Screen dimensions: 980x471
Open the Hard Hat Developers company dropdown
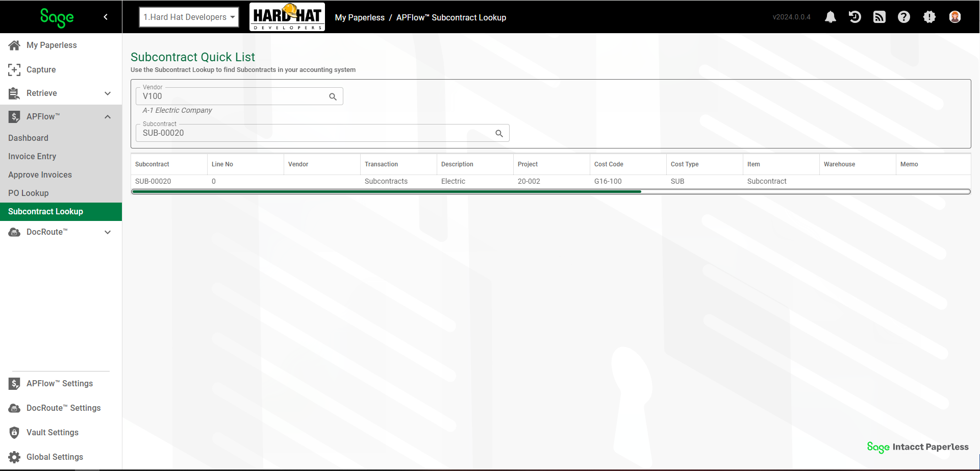[x=189, y=17]
